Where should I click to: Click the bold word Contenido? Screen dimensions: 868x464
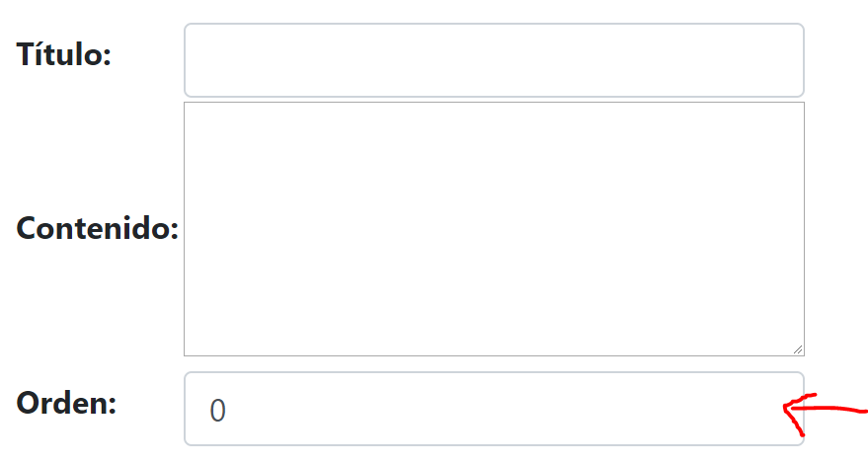coord(97,229)
